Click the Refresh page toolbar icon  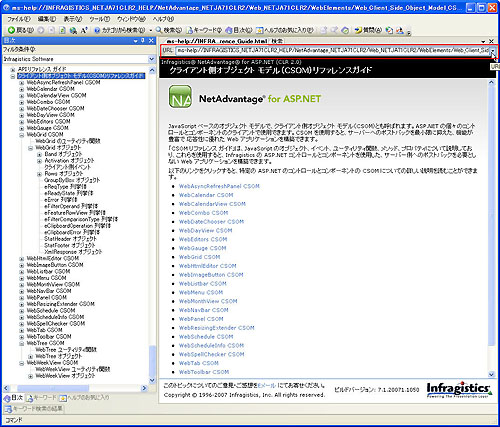pos(62,30)
